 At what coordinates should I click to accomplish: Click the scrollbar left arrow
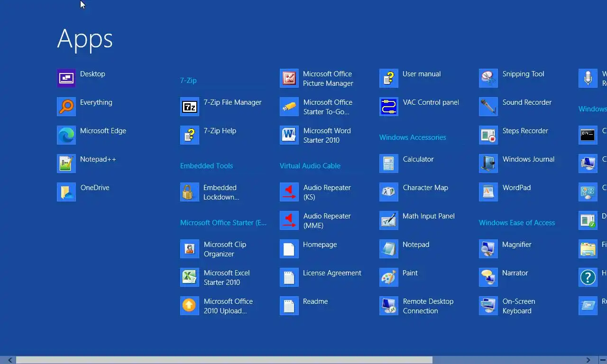tap(10, 360)
